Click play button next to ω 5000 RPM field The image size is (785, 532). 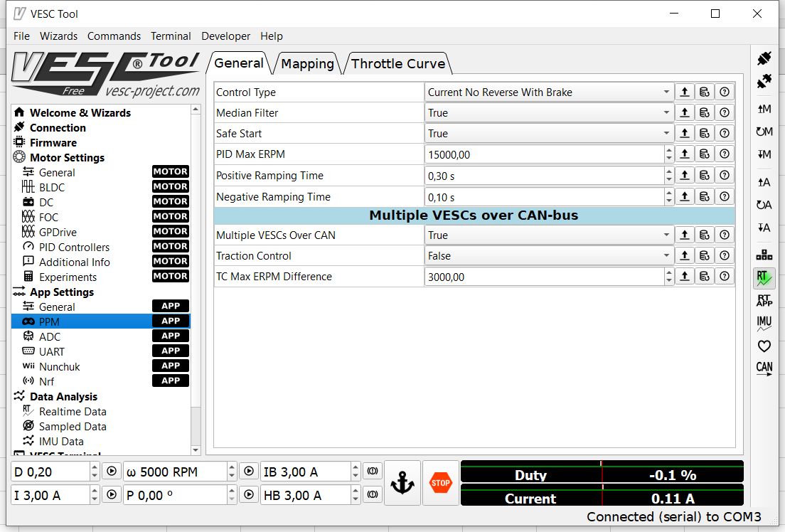(x=248, y=472)
